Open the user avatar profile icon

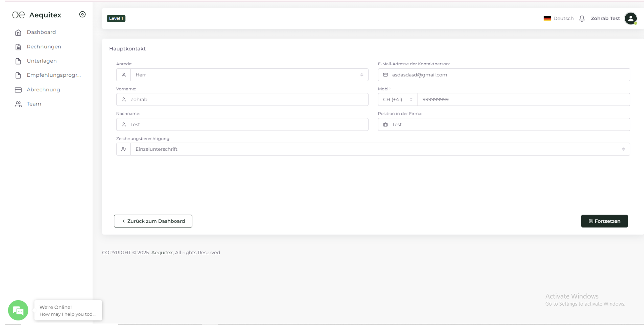[630, 18]
